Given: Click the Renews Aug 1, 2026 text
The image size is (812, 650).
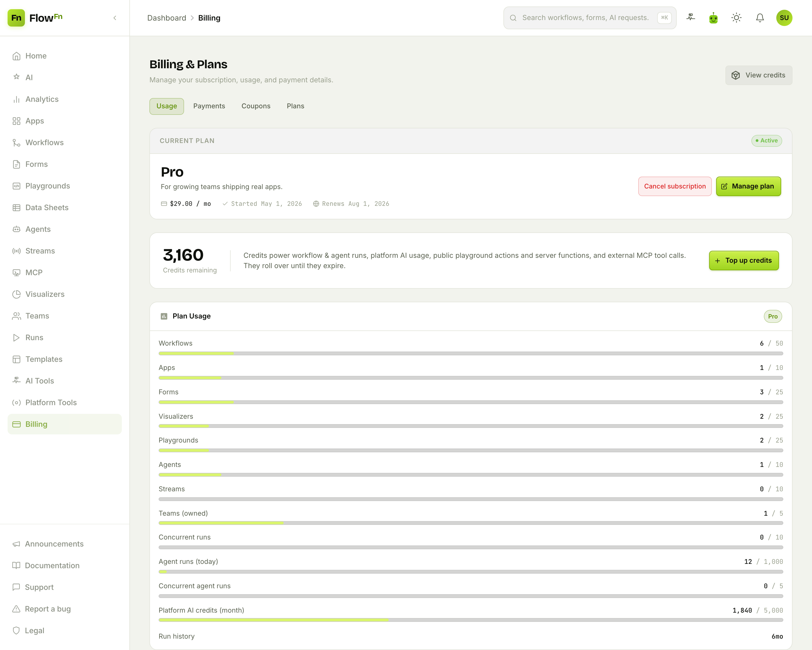Looking at the screenshot, I should 356,203.
